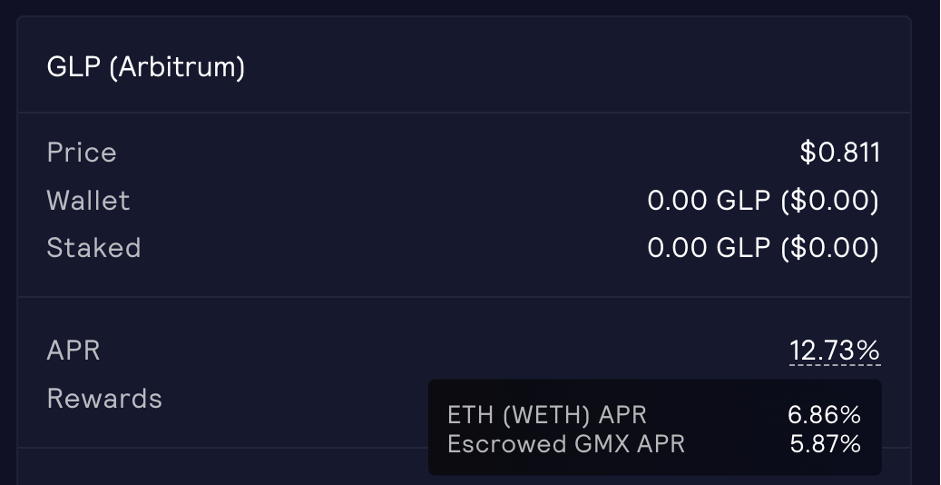
Task: Click the Price label
Action: click(82, 153)
